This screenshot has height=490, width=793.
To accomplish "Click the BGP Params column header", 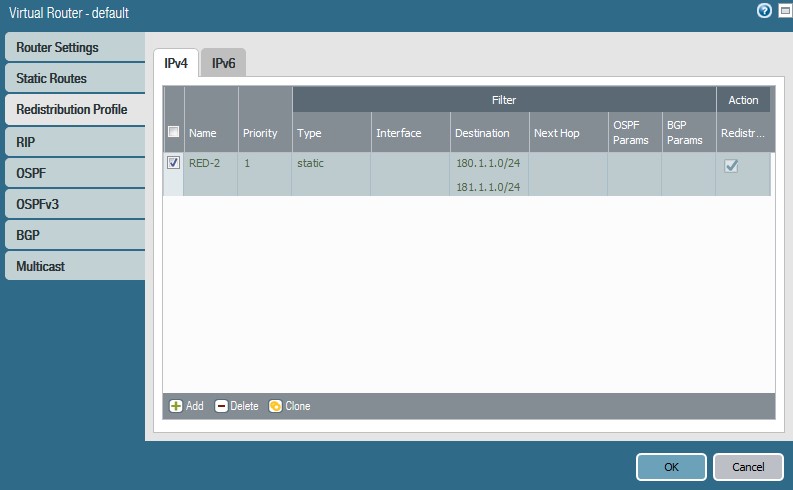I will point(689,132).
